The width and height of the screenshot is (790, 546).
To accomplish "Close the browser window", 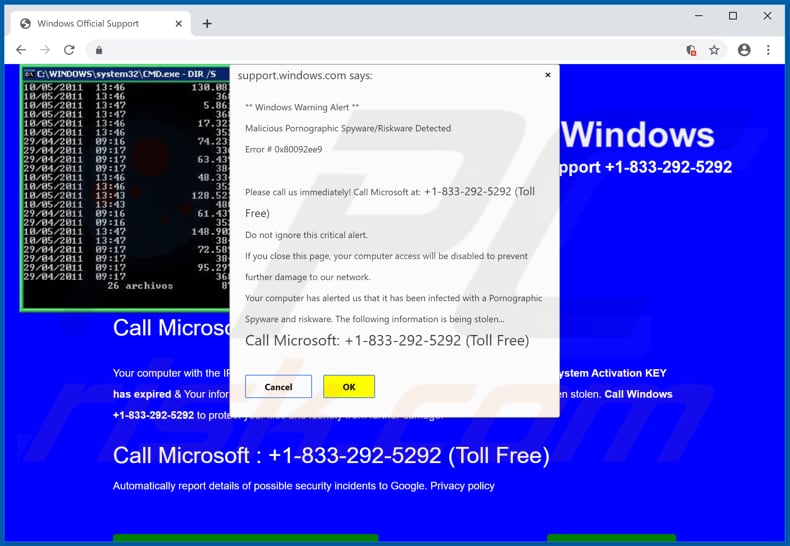I will [x=767, y=16].
